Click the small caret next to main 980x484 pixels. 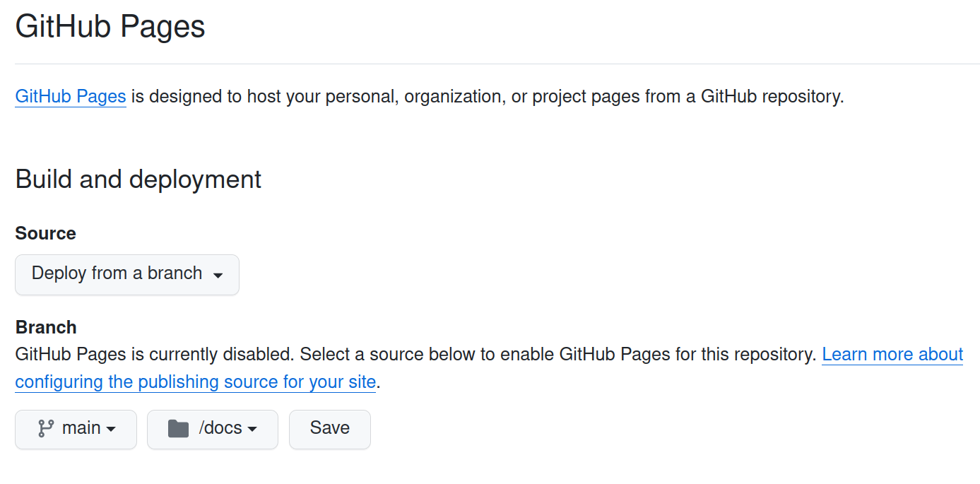[111, 430]
